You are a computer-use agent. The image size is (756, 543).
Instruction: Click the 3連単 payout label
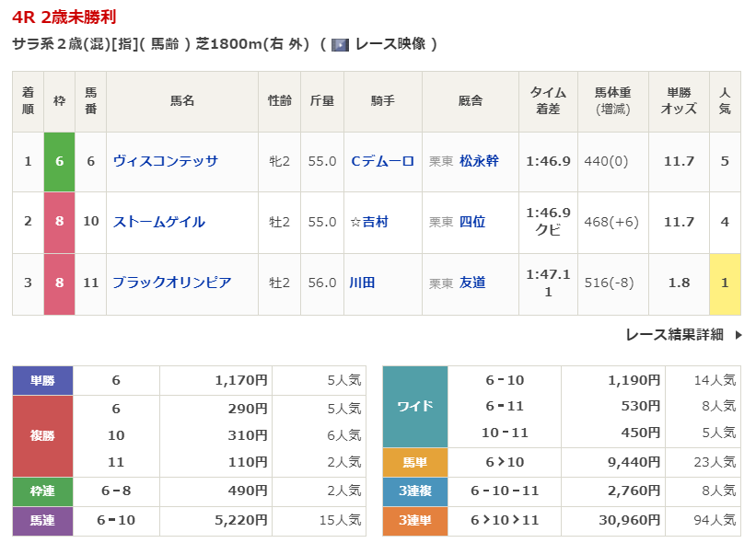tap(414, 521)
